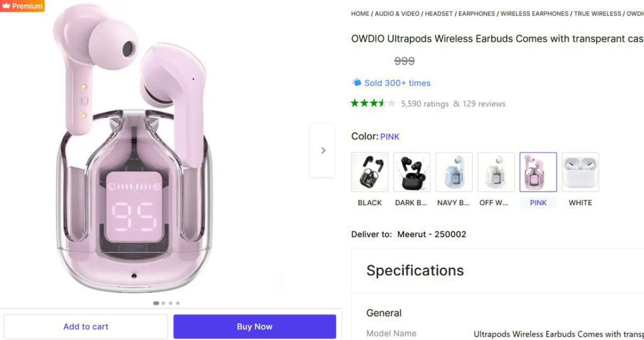Click the first image carousel dot
Image resolution: width=644 pixels, height=340 pixels.
(156, 303)
